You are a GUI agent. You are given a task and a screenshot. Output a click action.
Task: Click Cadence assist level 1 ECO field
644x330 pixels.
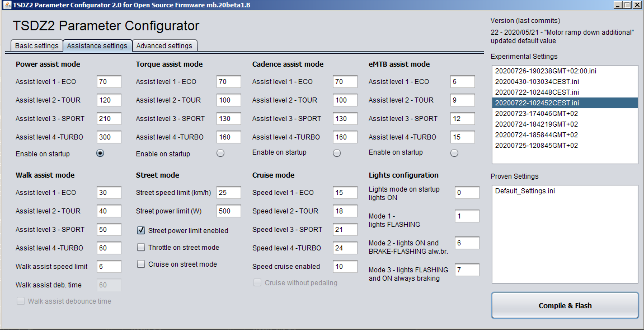point(345,82)
